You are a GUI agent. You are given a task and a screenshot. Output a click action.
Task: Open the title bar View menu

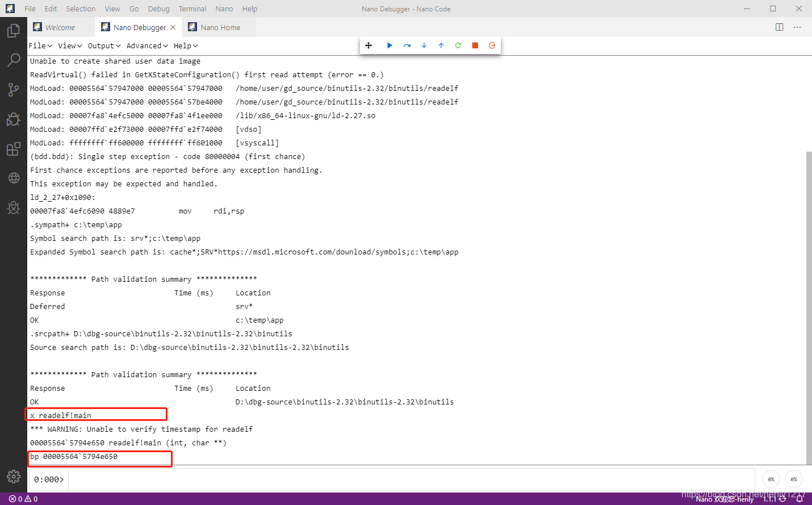[x=112, y=9]
